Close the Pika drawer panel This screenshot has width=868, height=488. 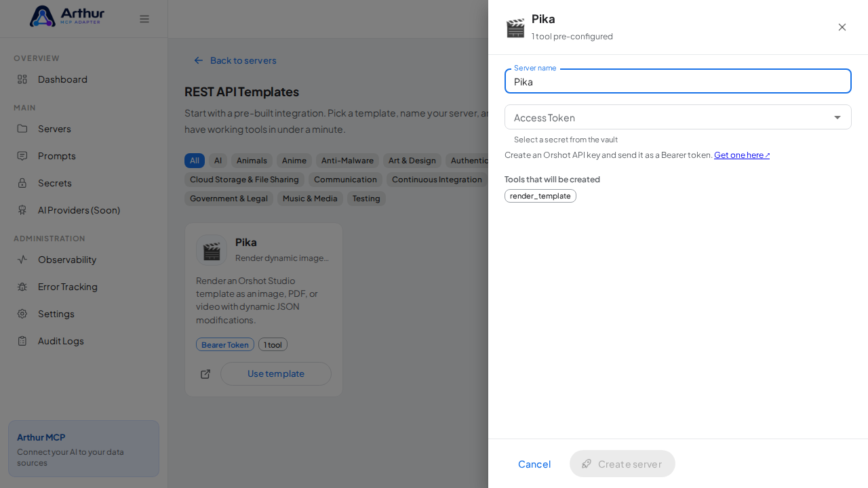(x=842, y=27)
